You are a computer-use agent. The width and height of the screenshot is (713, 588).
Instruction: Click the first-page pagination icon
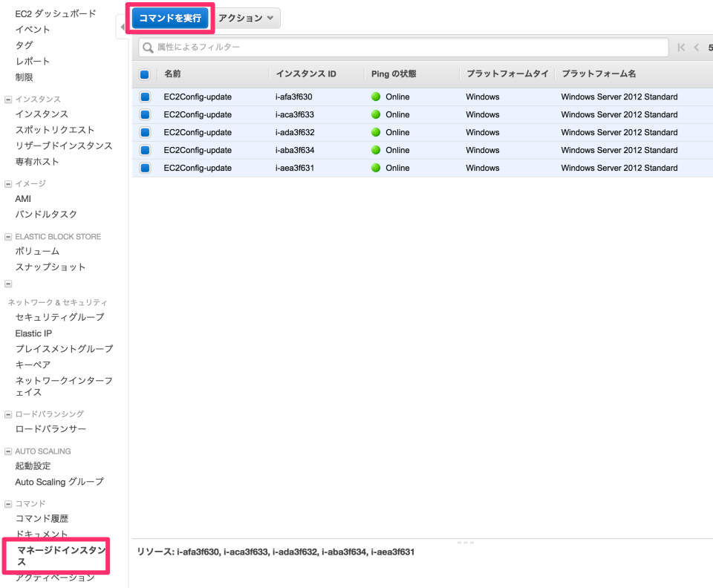680,47
